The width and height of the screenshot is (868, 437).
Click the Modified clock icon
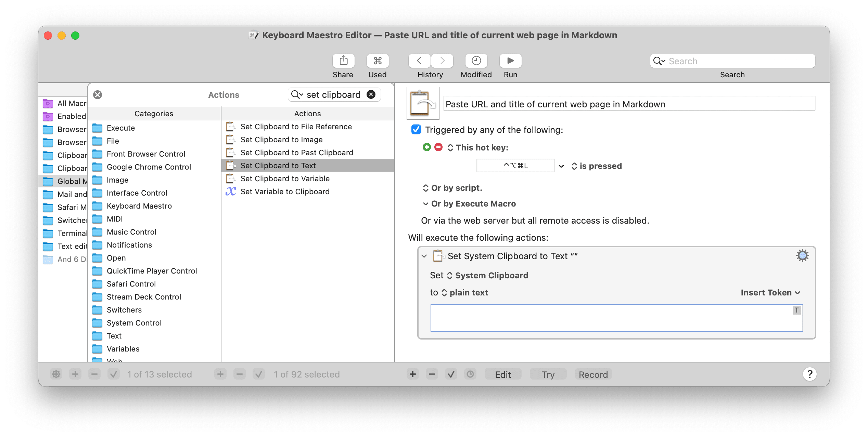[x=476, y=61]
